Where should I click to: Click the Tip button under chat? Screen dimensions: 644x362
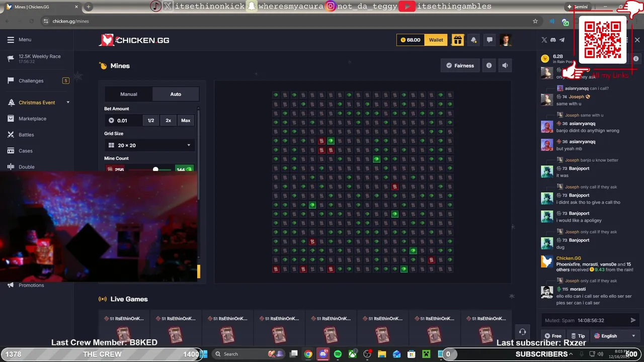[x=578, y=336]
